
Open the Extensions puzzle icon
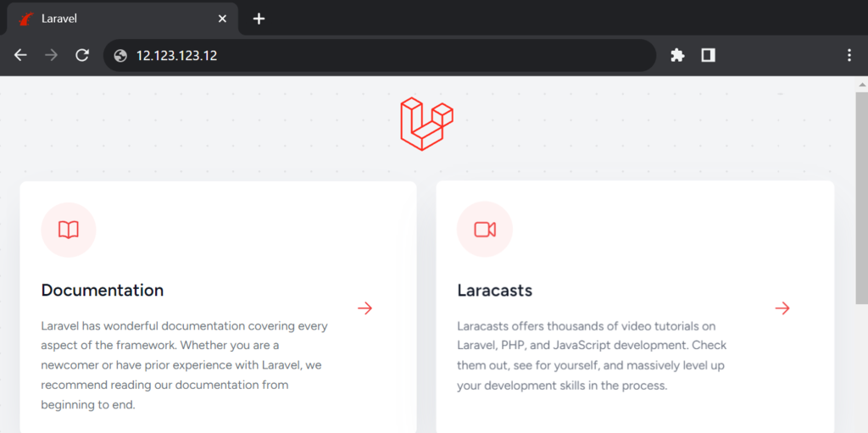(x=677, y=55)
